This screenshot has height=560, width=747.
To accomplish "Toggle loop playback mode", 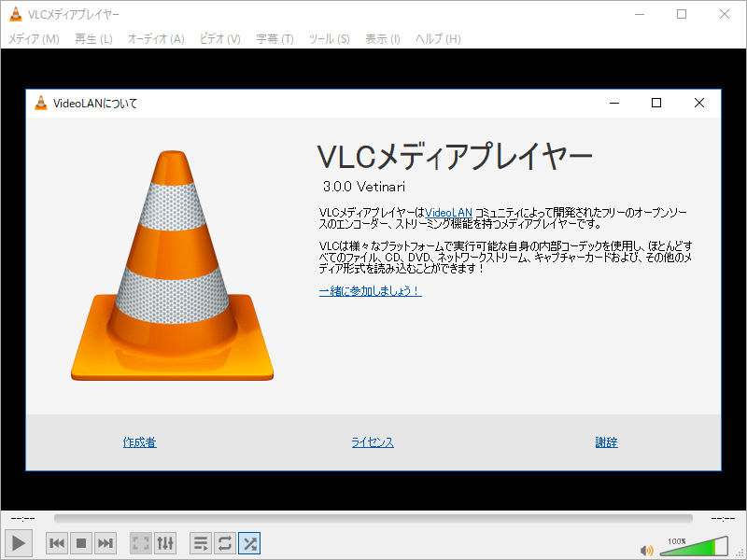I will pos(224,542).
